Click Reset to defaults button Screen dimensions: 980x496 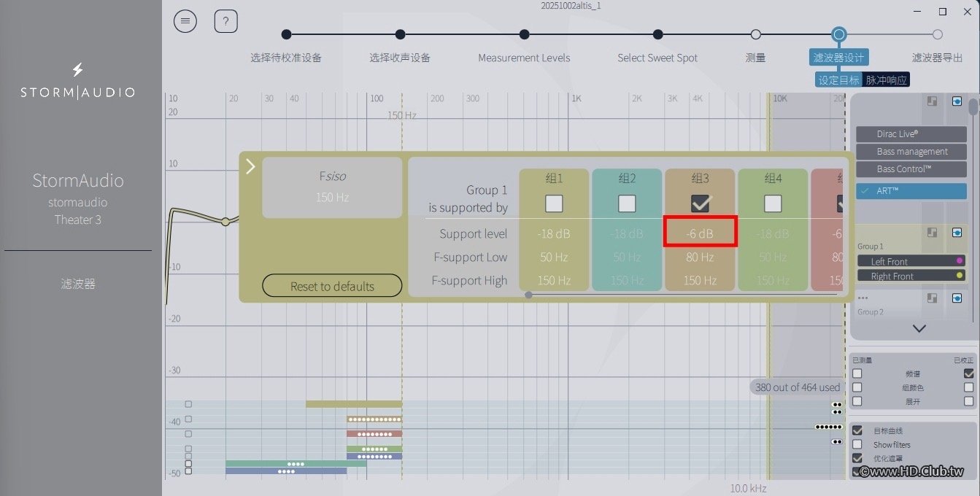pyautogui.click(x=332, y=286)
